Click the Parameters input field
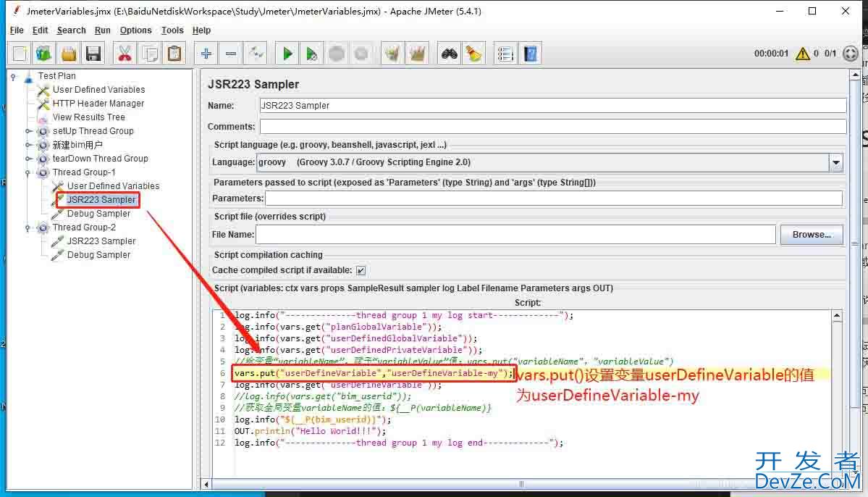Image resolution: width=868 pixels, height=497 pixels. click(554, 199)
